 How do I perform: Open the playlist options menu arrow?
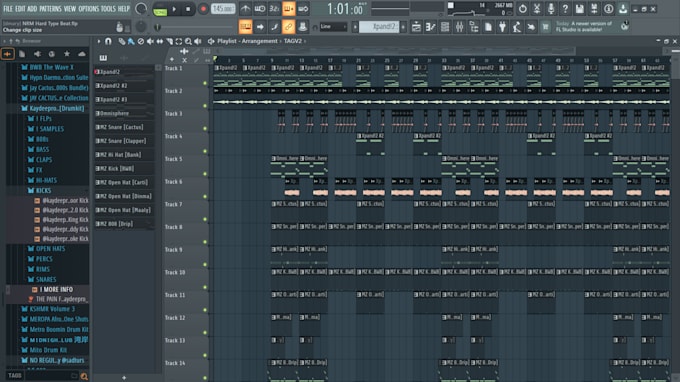[98, 41]
